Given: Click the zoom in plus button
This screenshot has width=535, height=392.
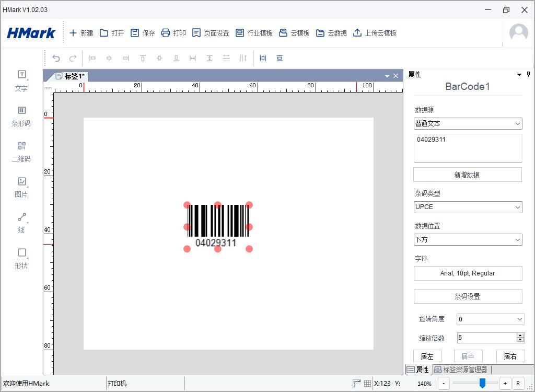Looking at the screenshot, I should point(505,384).
